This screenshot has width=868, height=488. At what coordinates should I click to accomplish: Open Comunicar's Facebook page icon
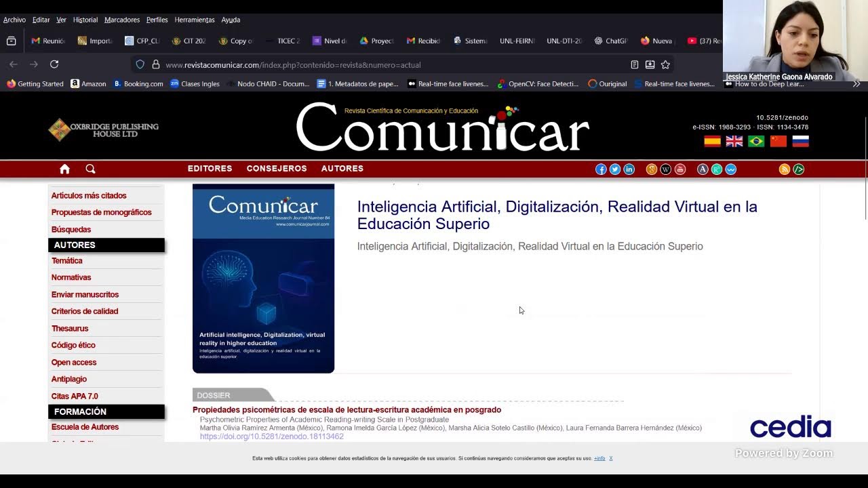pyautogui.click(x=601, y=169)
